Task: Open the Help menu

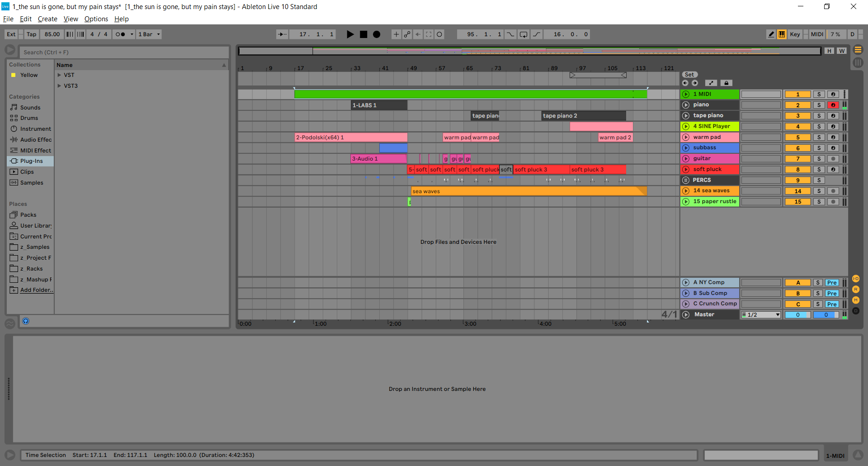Action: pyautogui.click(x=122, y=19)
